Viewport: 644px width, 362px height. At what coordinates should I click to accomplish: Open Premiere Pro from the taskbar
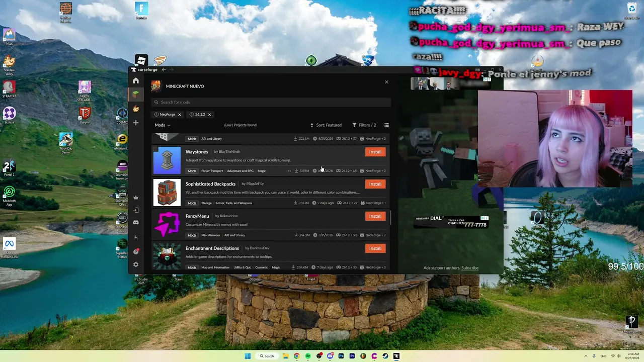[x=352, y=356]
